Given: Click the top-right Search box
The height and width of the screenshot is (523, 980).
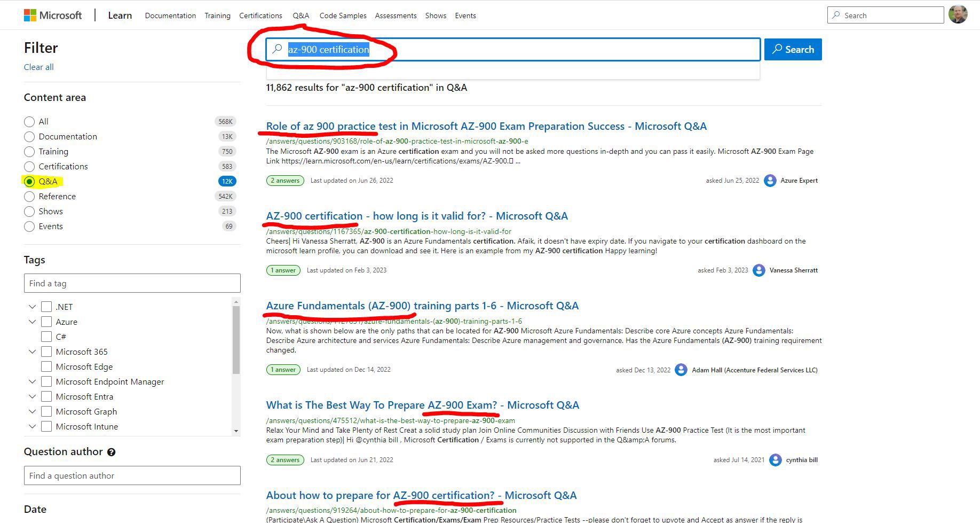Looking at the screenshot, I should 886,15.
